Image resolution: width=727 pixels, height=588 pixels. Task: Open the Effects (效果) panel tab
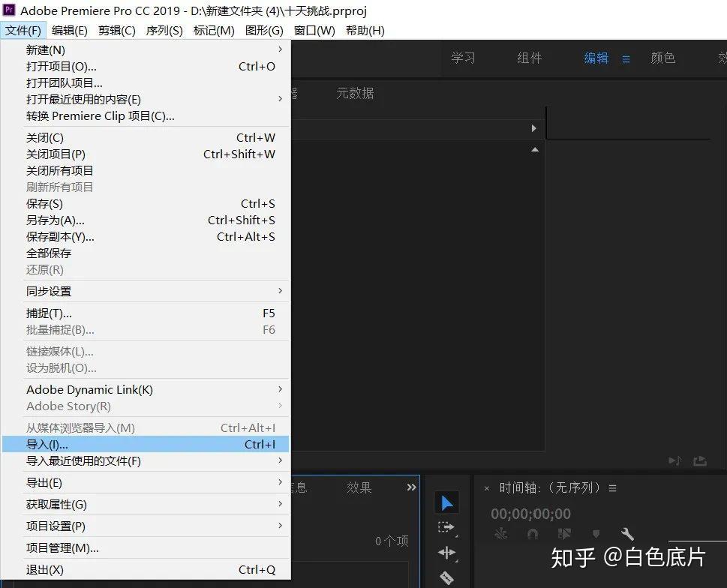coord(359,487)
